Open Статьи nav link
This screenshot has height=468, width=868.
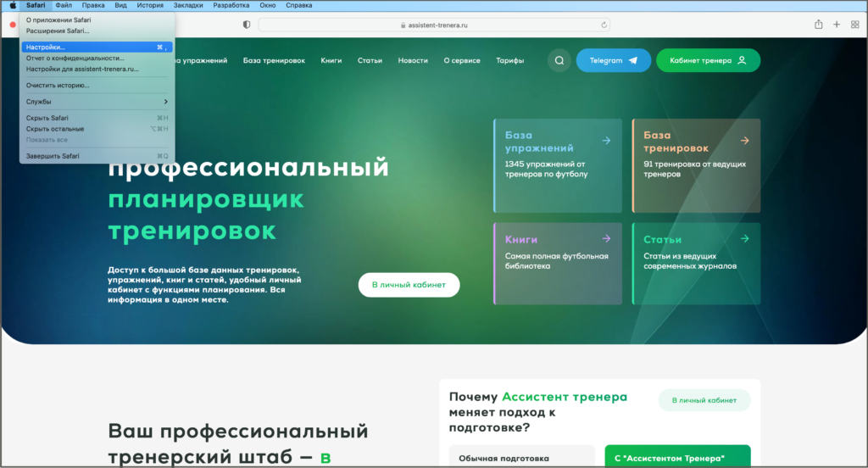tap(370, 60)
